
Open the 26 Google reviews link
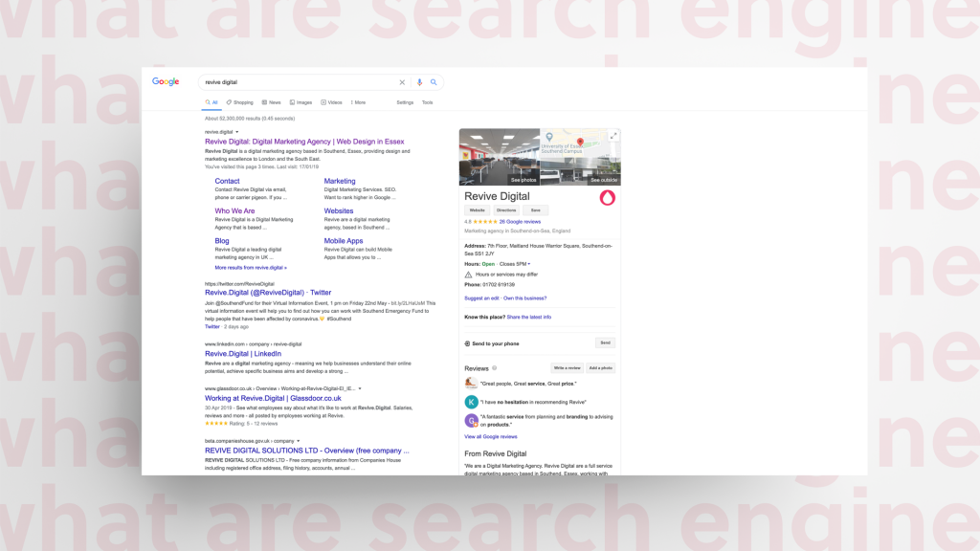520,222
